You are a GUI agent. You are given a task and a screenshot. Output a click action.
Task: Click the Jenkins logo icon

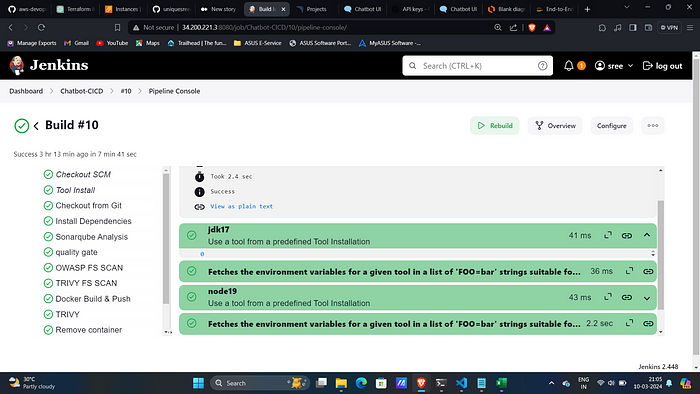(17, 65)
